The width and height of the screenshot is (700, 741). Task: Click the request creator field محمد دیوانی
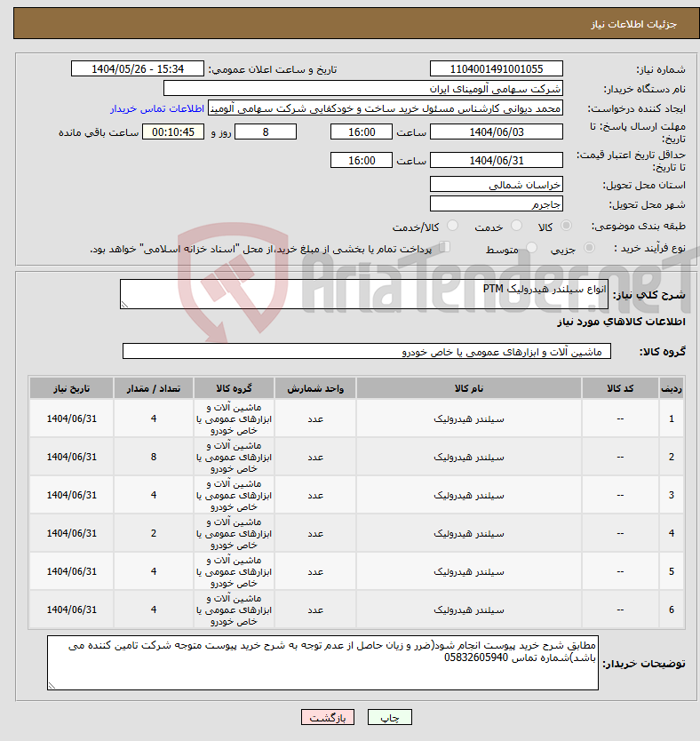(386, 108)
